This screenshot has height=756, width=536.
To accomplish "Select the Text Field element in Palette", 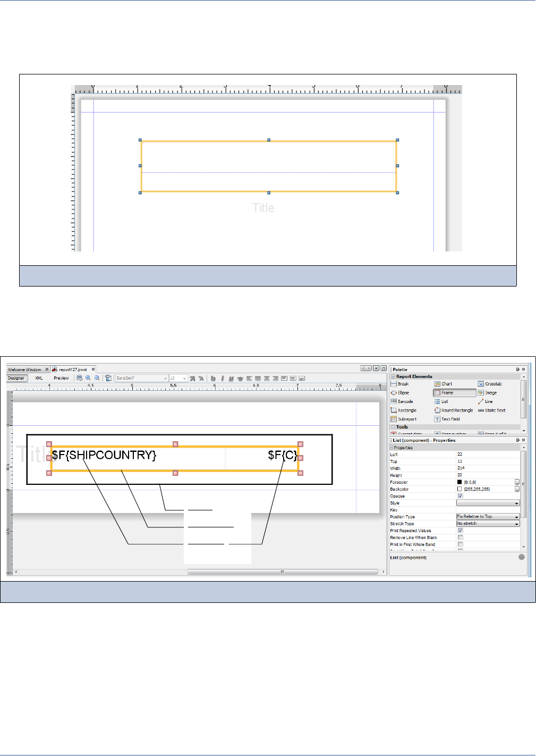I will tap(447, 419).
